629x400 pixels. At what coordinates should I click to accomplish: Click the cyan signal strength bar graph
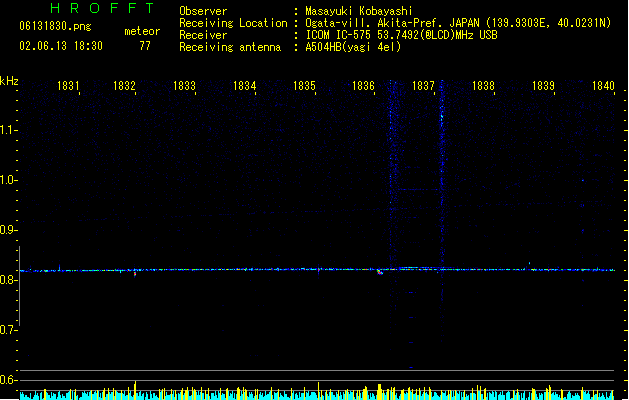317,395
